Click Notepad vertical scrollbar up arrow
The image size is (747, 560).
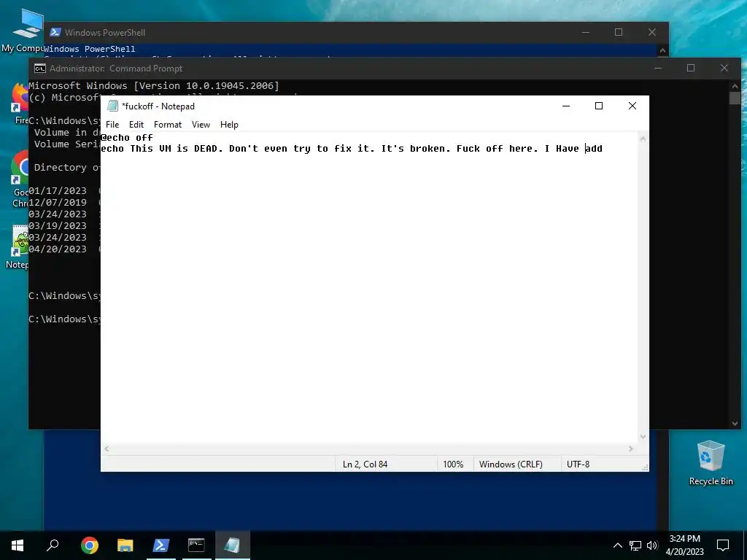(643, 139)
